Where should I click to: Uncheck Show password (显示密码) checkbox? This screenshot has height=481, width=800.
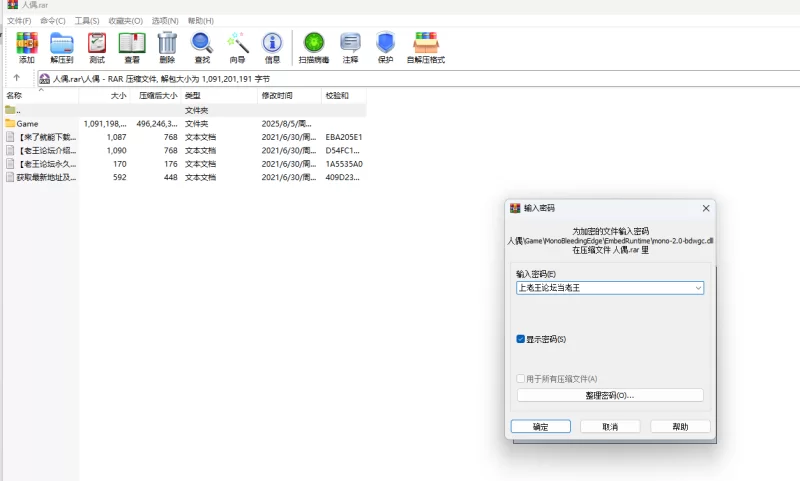point(520,339)
